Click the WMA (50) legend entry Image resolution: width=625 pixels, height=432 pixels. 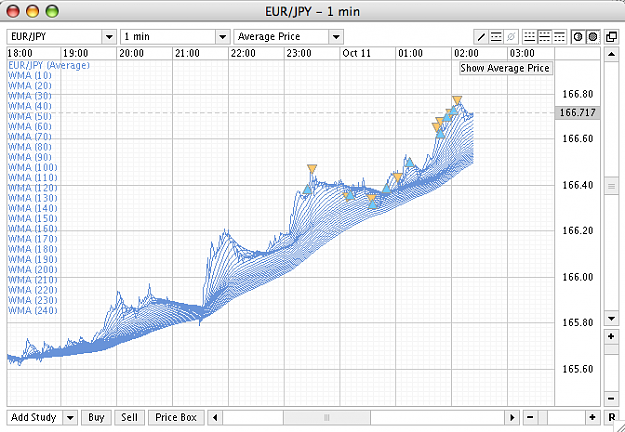pos(30,116)
